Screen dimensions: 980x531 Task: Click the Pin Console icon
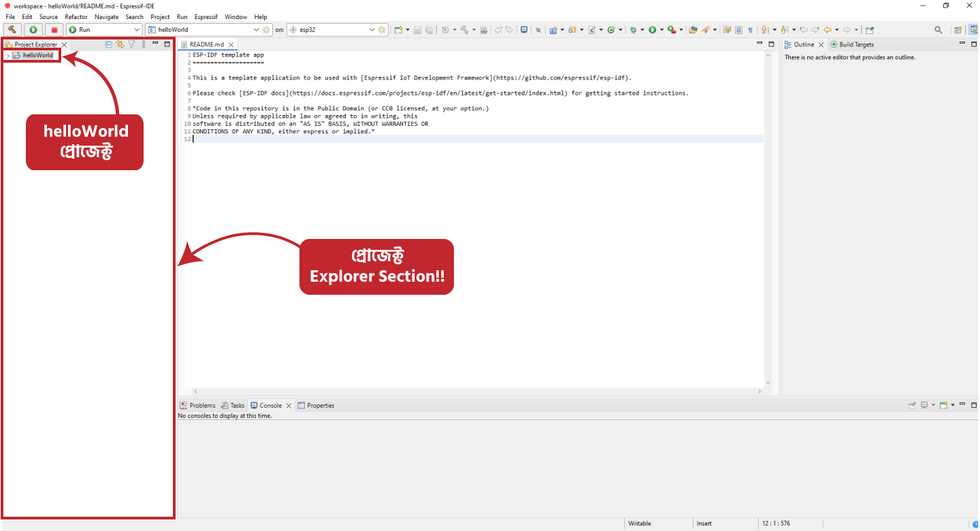913,405
